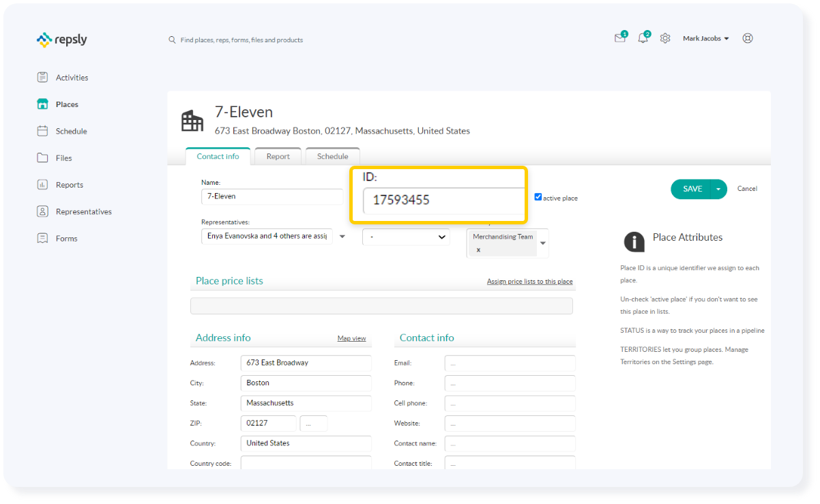
Task: Click the Place Attributes info icon
Action: [x=634, y=241]
